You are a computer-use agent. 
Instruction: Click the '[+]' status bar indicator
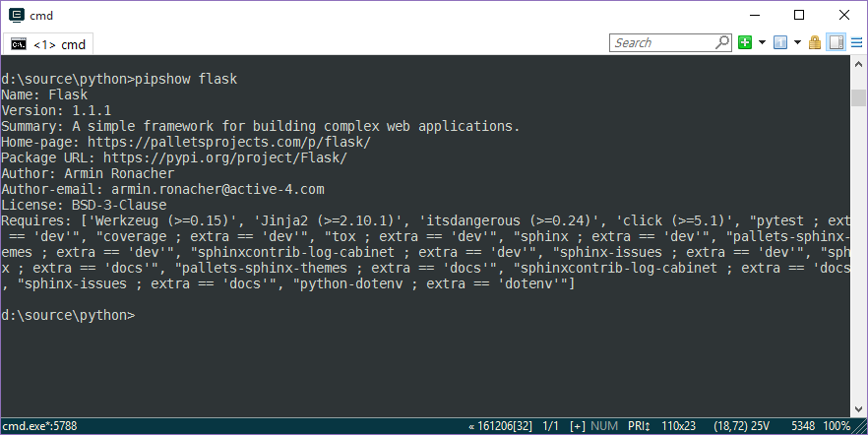578,426
